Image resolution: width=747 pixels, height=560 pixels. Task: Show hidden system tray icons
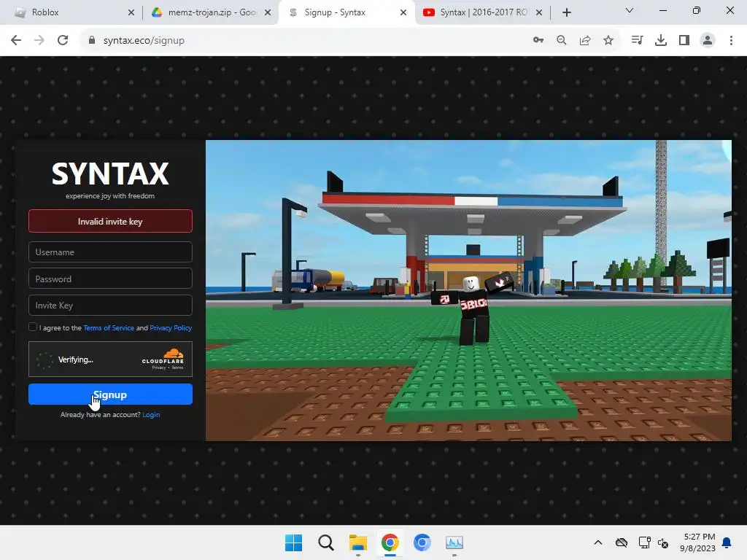[598, 542]
